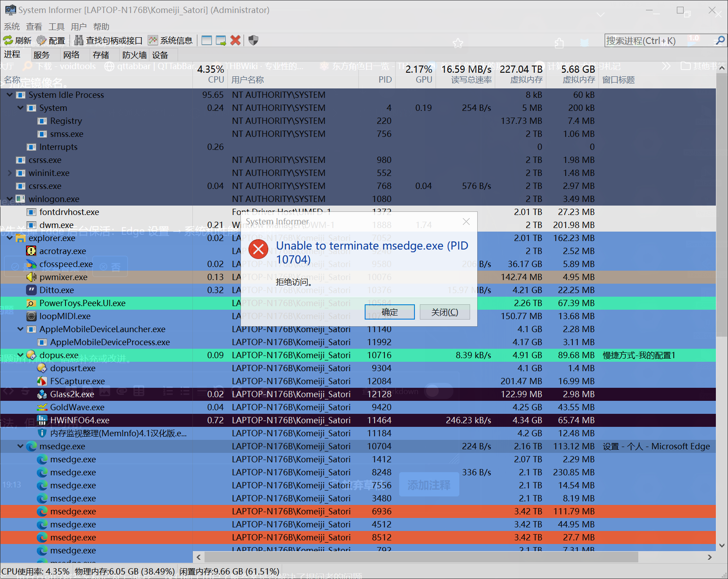728x579 pixels.
Task: Click the find window toolbar icon
Action: [x=207, y=40]
